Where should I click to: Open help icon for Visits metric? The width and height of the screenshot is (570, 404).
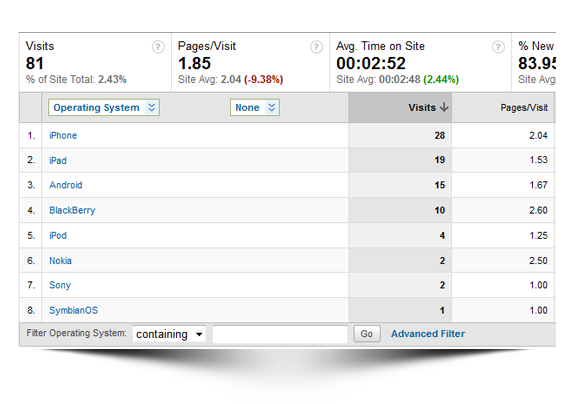158,47
